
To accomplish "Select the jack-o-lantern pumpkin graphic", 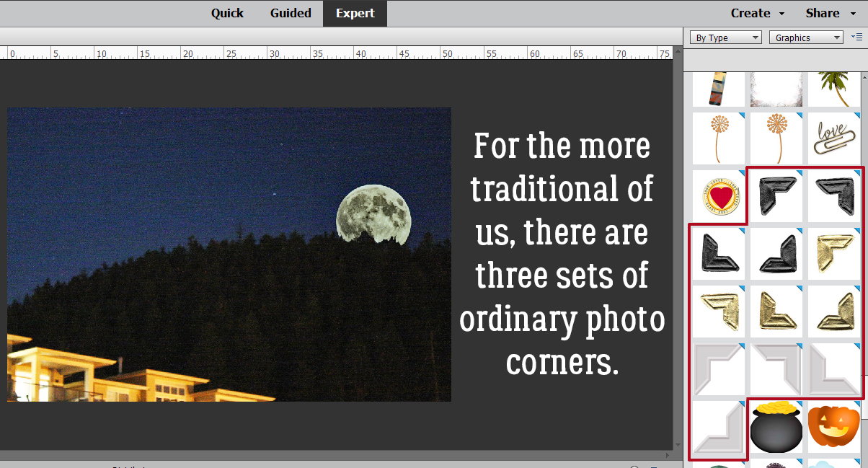I will [834, 426].
